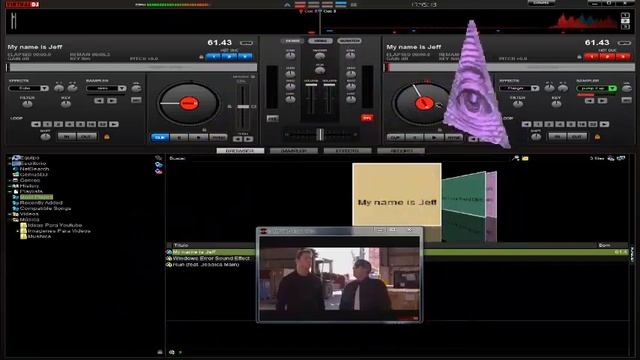The image size is (640, 360).
Task: Trigger left deck hot cue 1
Action: 213,57
